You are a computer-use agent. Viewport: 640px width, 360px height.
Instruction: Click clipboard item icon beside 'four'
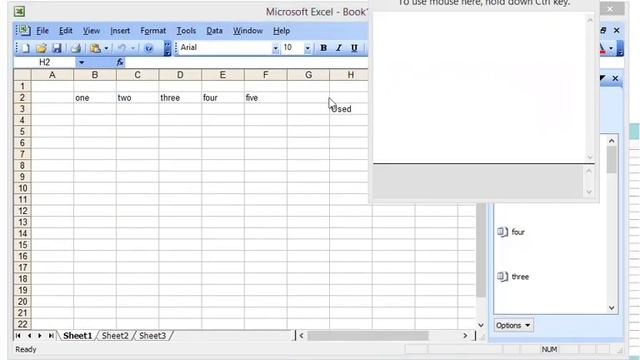tap(502, 232)
